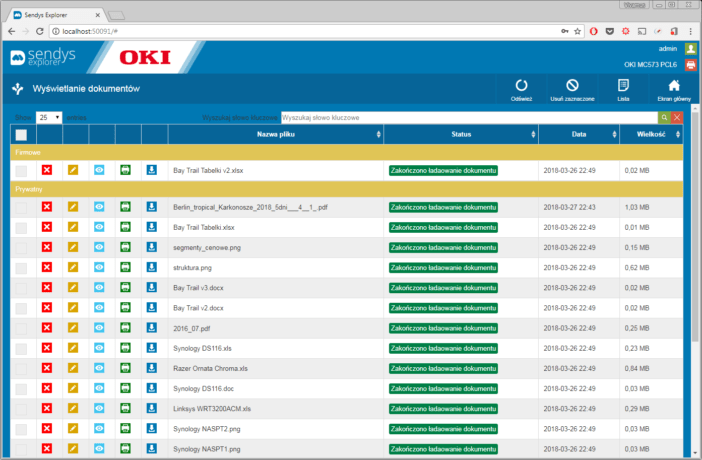Open Chrome three-dot menu
The height and width of the screenshot is (460, 702).
pyautogui.click(x=691, y=31)
